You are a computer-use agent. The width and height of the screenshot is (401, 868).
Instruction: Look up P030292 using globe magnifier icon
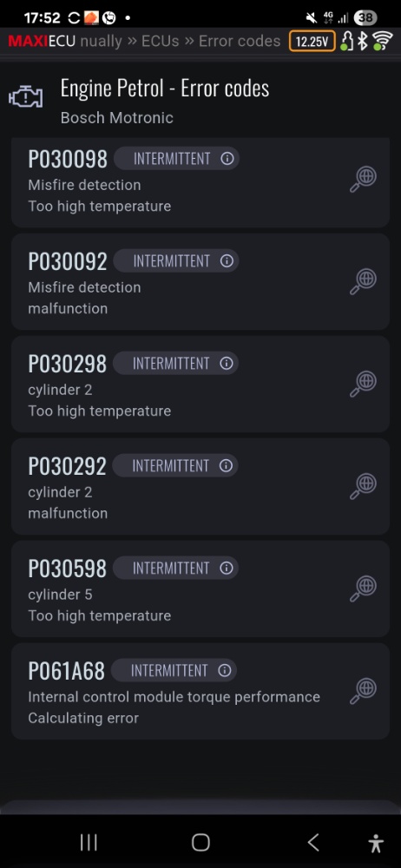(x=364, y=487)
